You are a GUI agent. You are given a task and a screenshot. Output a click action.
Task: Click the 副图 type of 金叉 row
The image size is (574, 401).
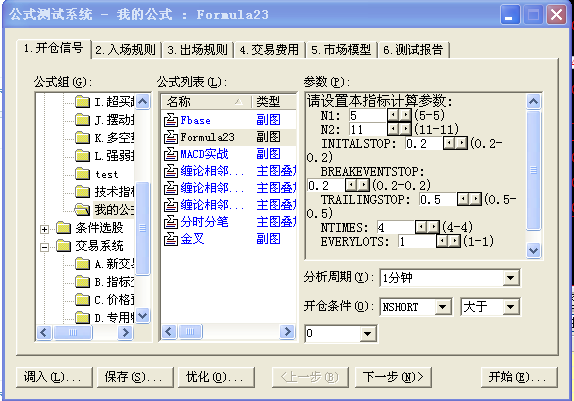click(268, 239)
